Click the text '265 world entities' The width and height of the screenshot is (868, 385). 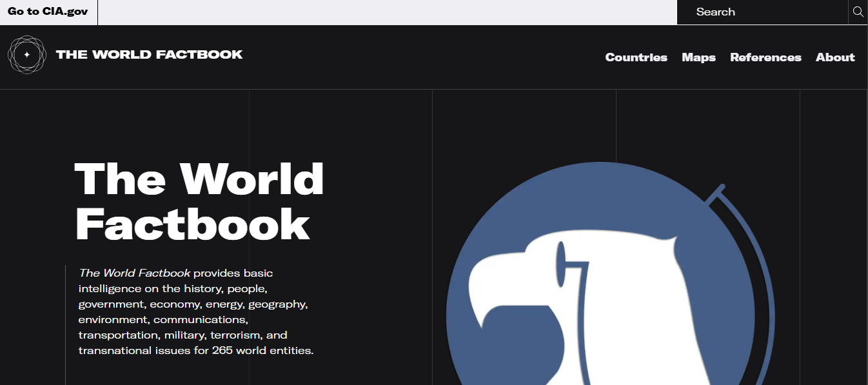(x=261, y=351)
